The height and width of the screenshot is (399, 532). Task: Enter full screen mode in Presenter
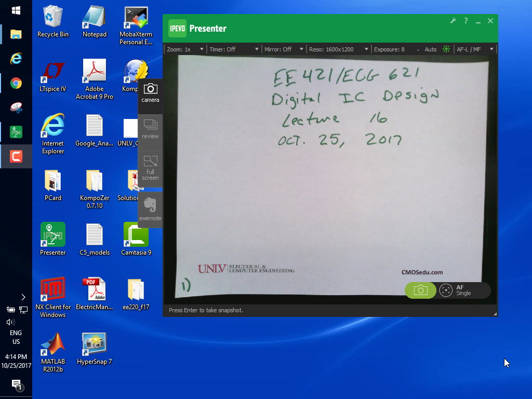pyautogui.click(x=150, y=168)
